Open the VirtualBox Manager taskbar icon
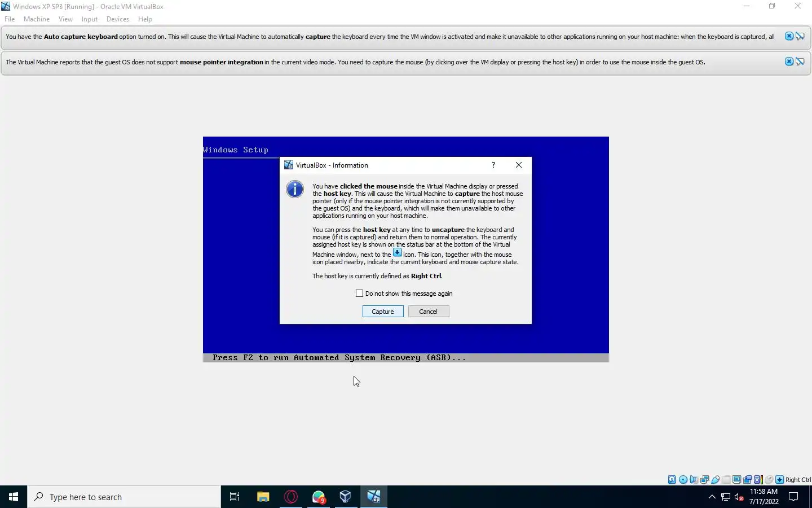This screenshot has height=508, width=812. coord(346,497)
